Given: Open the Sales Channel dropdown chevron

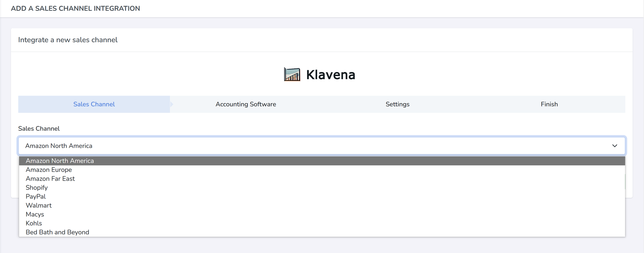Looking at the screenshot, I should (x=615, y=146).
